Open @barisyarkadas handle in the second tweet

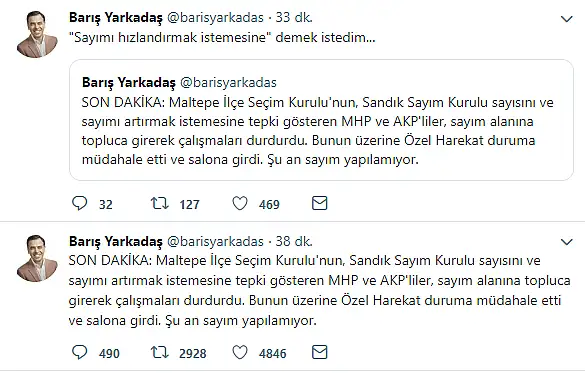tap(215, 242)
